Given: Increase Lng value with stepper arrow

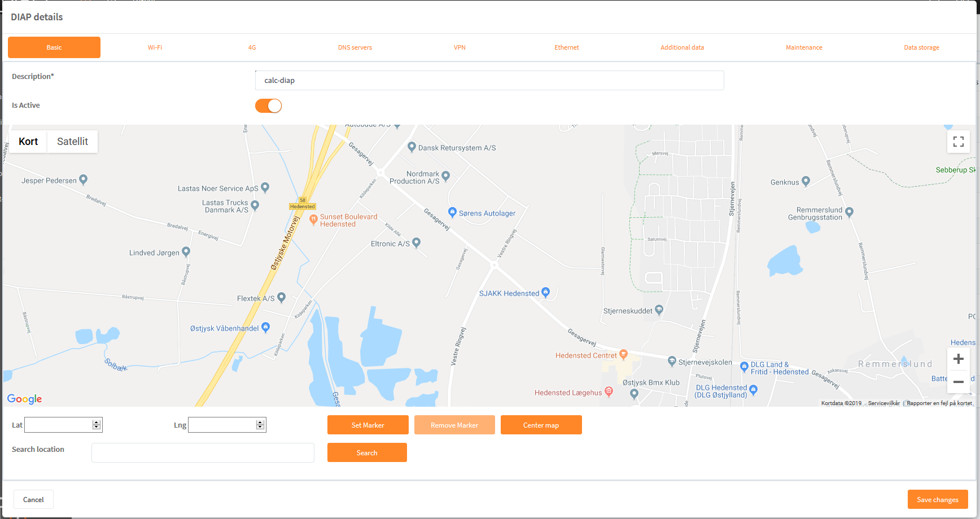Looking at the screenshot, I should coord(260,422).
